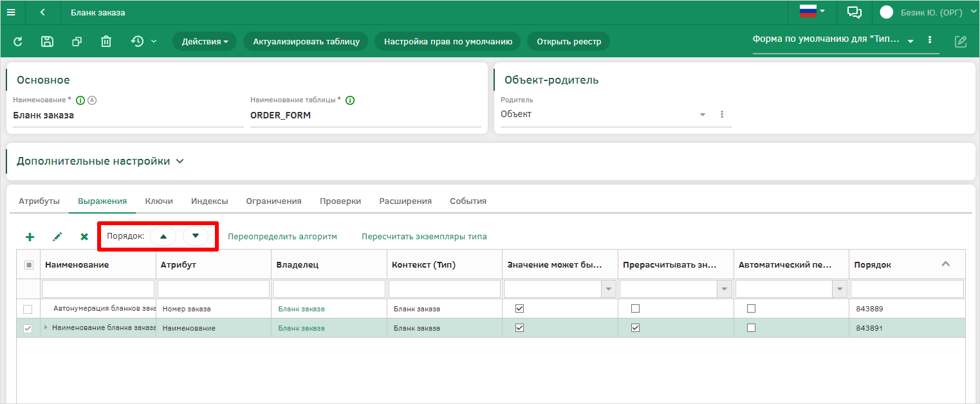Open the Действия dropdown button
Image resolution: width=980 pixels, height=404 pixels.
[205, 42]
